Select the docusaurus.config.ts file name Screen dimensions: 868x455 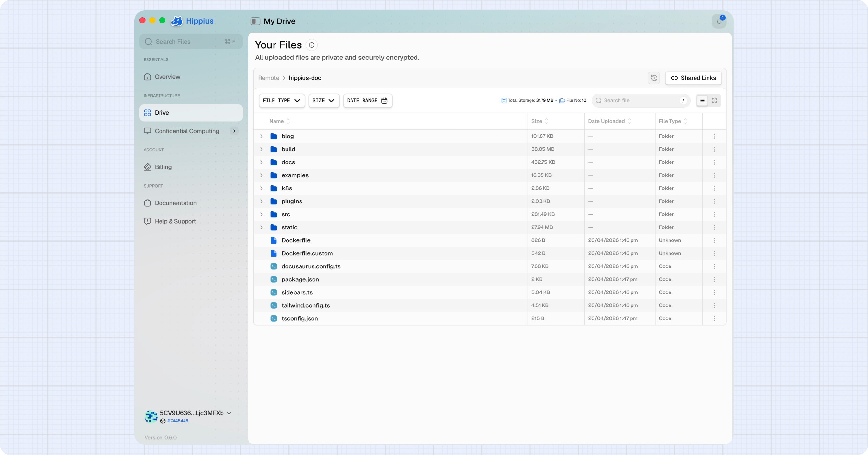(311, 266)
